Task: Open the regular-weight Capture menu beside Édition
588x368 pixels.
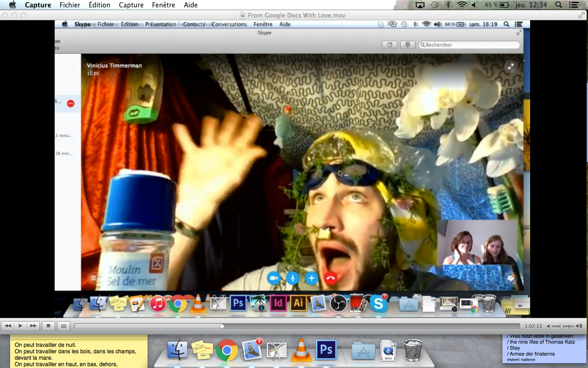Action: 131,5
